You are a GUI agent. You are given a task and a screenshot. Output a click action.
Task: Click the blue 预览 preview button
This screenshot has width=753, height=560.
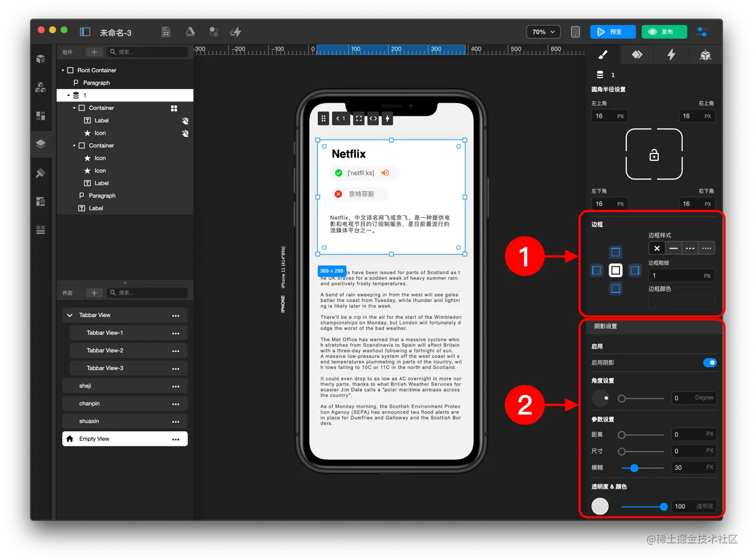pyautogui.click(x=613, y=32)
